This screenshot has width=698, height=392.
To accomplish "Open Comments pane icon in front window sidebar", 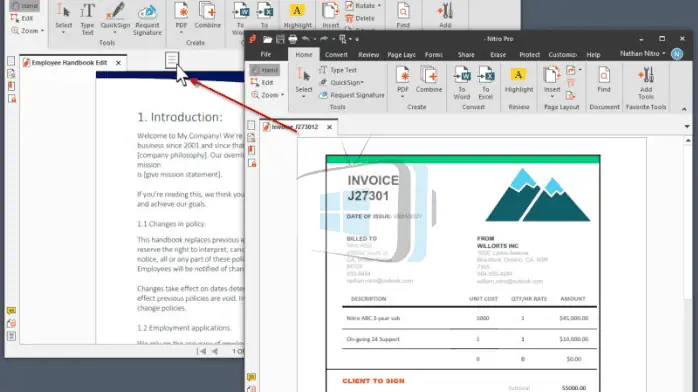I will point(252,377).
